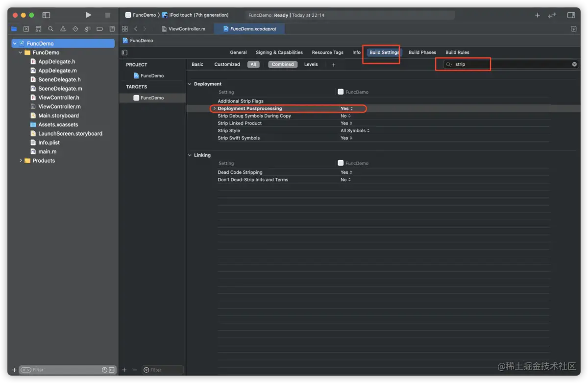Expand the Products folder
588x383 pixels.
[21, 161]
